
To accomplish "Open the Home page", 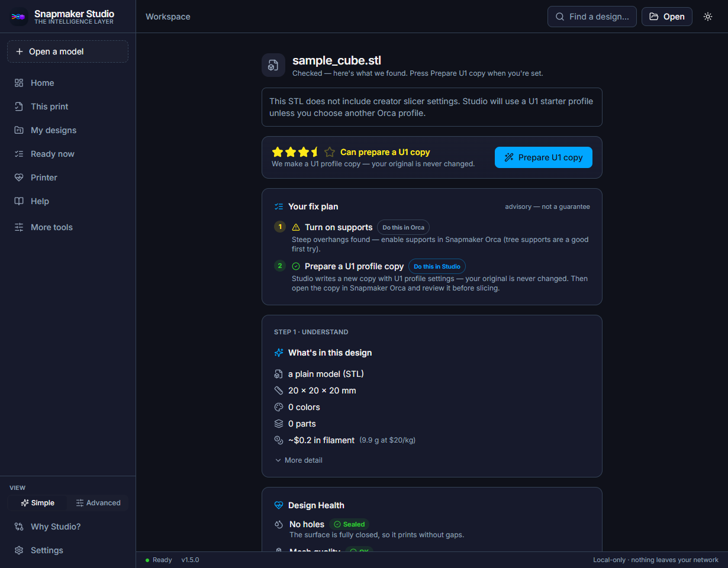I will 67,83.
